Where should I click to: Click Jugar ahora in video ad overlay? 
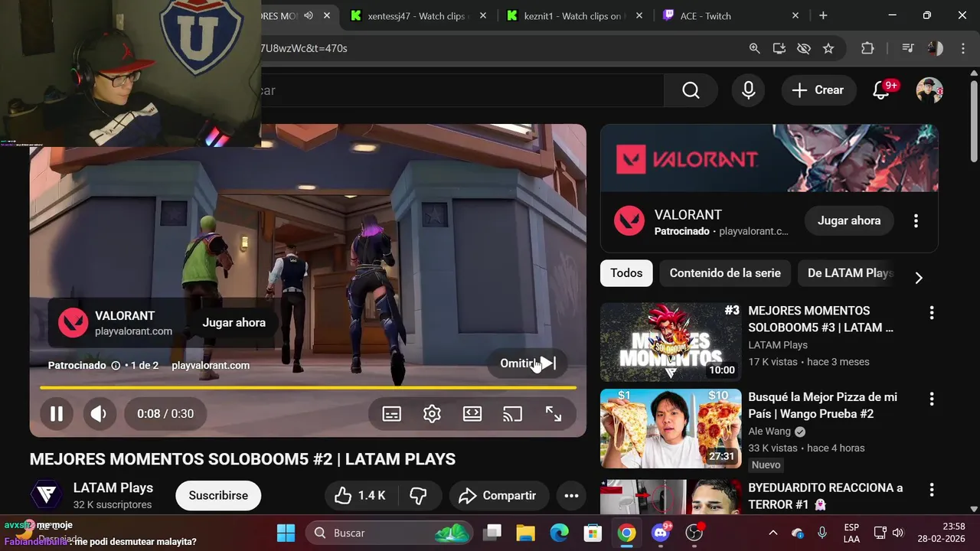click(x=234, y=322)
